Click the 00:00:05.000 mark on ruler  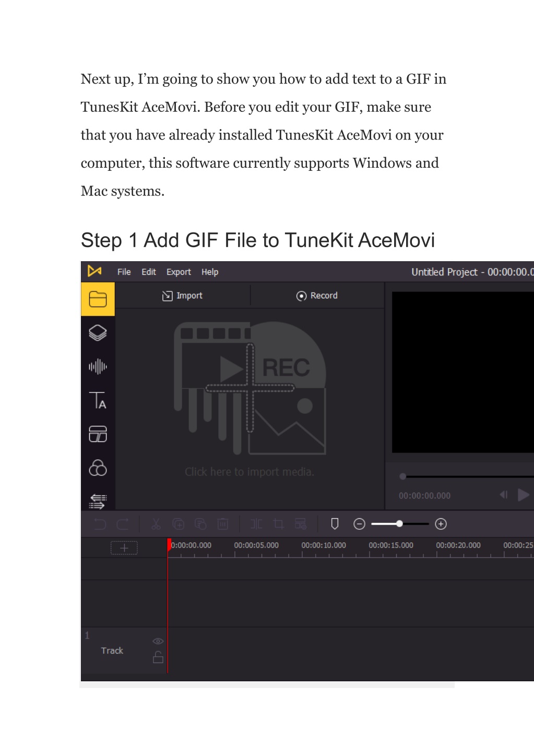click(256, 545)
